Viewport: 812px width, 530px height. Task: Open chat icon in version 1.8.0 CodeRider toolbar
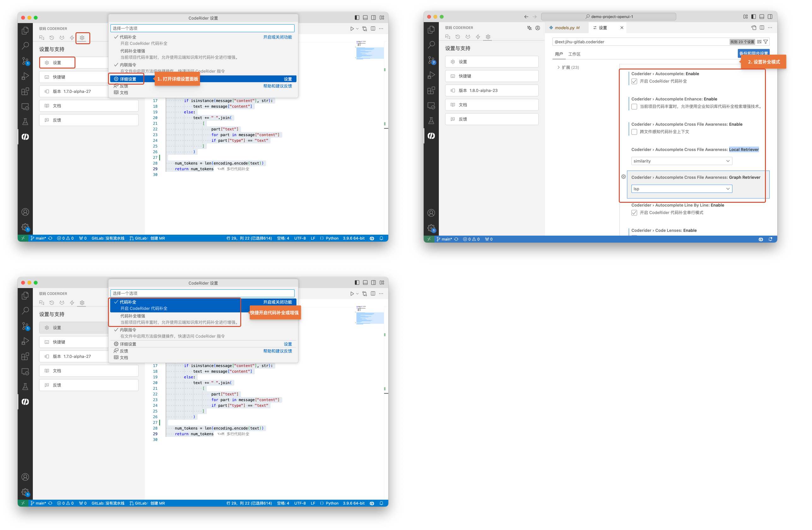pos(448,37)
